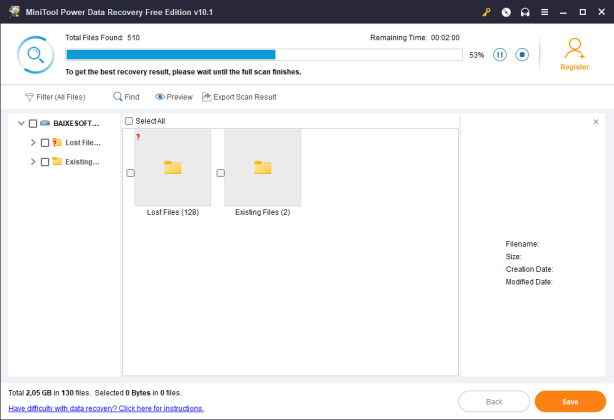614x420 pixels.
Task: Maximize the MiniTool window
Action: [x=583, y=12]
